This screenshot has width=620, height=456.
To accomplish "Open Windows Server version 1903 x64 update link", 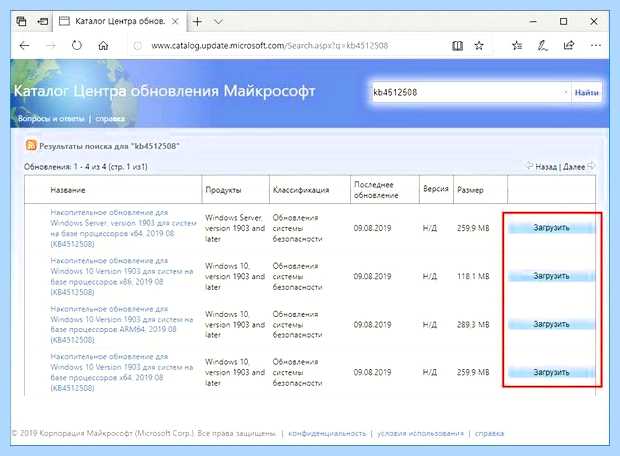I will click(x=123, y=228).
